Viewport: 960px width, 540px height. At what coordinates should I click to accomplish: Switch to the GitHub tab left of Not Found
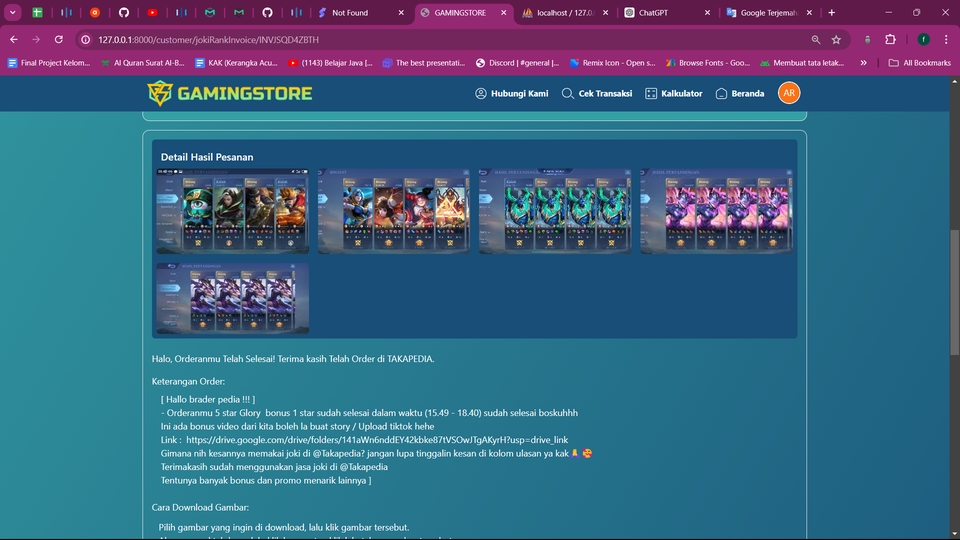pos(268,12)
